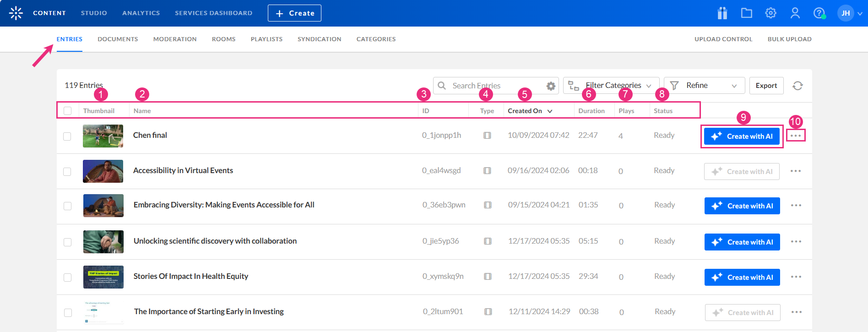Select checkbox for Stories Of Impact entry

(68, 278)
